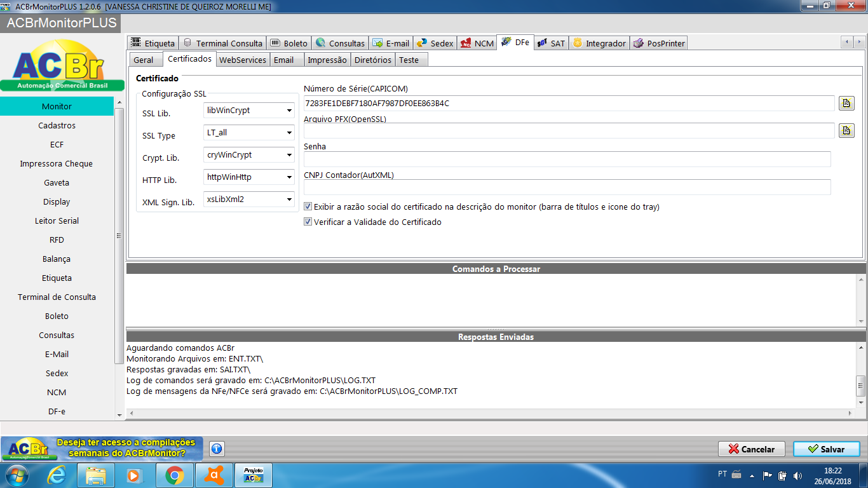The image size is (868, 488).
Task: Click the E-mail tab icon
Action: (x=377, y=43)
